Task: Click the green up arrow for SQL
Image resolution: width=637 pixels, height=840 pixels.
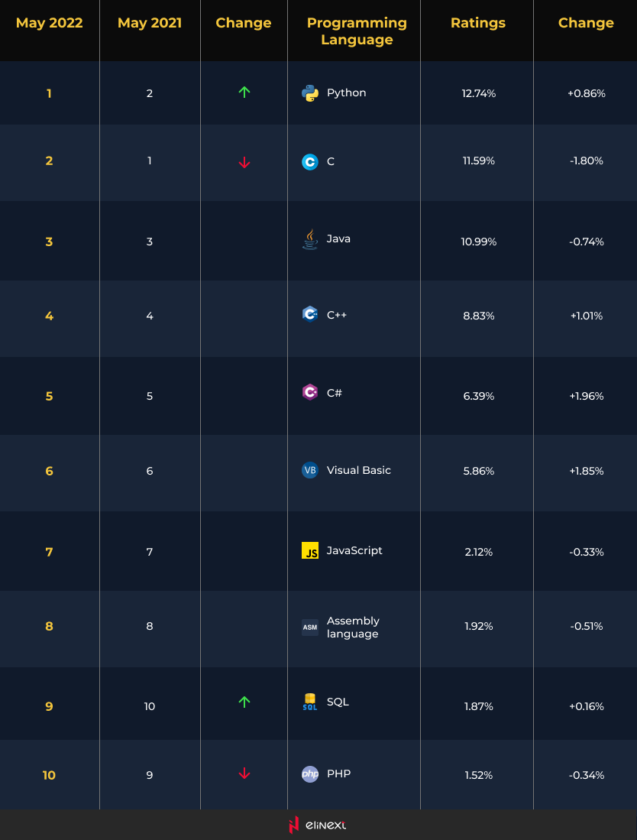Action: coord(244,702)
